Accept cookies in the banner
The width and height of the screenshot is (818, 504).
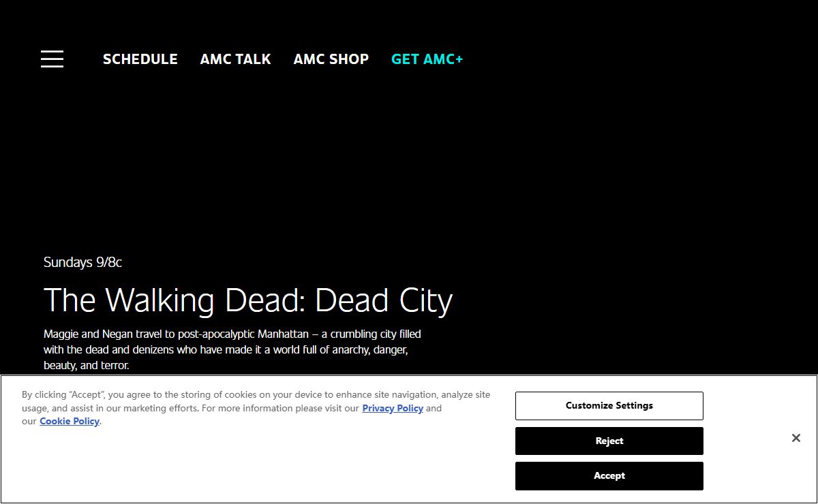pyautogui.click(x=609, y=476)
